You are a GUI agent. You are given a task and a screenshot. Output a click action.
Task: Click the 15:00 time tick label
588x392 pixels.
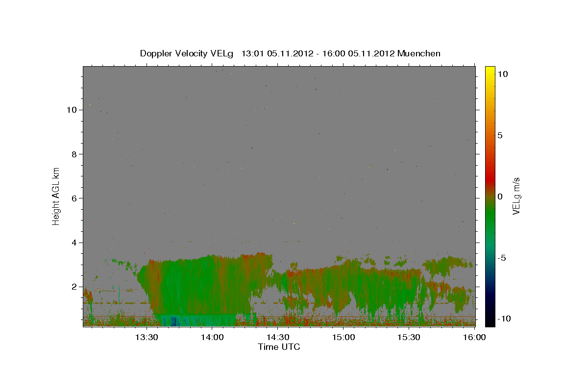coord(344,337)
